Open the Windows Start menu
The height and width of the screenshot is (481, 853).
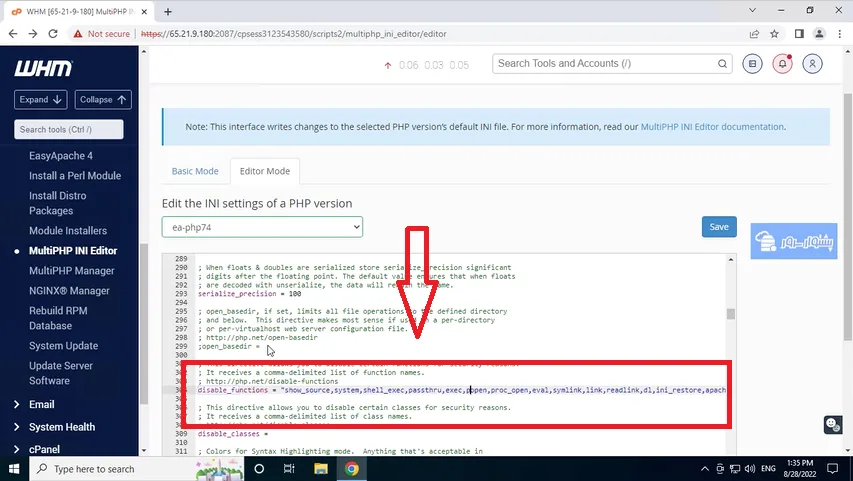(x=14, y=469)
